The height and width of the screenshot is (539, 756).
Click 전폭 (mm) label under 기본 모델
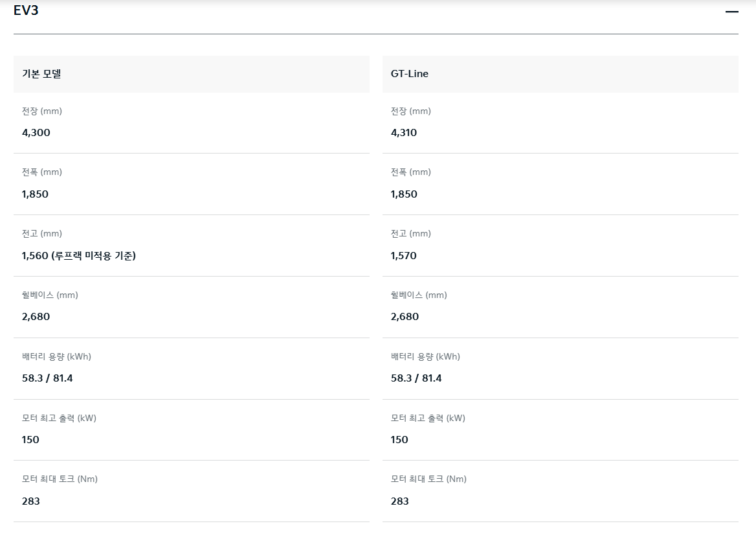[x=42, y=172]
